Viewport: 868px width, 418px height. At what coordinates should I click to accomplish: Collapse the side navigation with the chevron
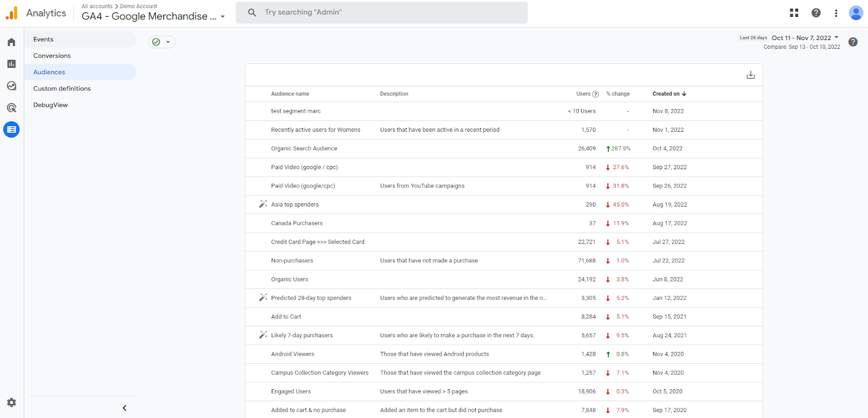124,408
